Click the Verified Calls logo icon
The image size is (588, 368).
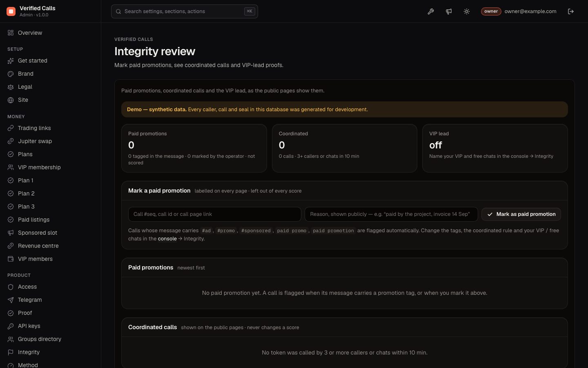tap(11, 11)
